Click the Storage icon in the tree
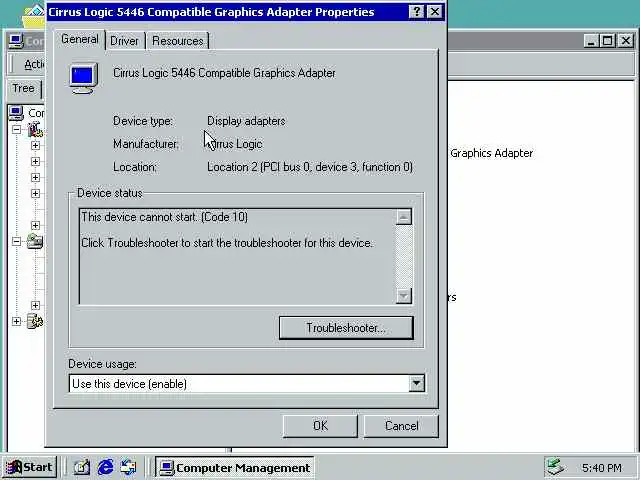The width and height of the screenshot is (640, 480). (x=35, y=241)
